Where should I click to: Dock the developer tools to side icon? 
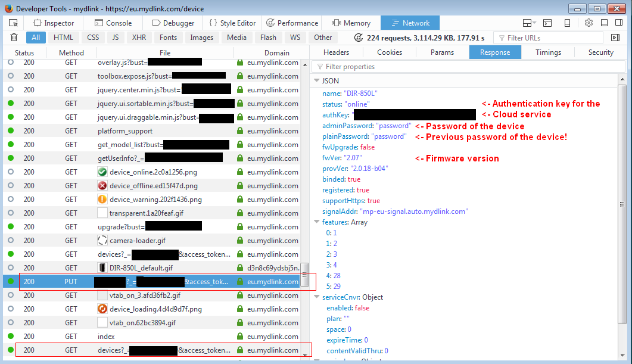click(619, 23)
